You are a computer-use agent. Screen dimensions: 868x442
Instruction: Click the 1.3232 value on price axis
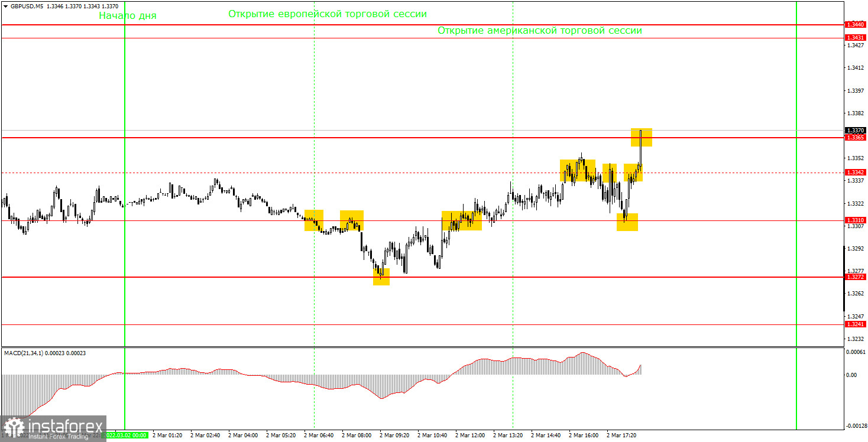(x=856, y=339)
